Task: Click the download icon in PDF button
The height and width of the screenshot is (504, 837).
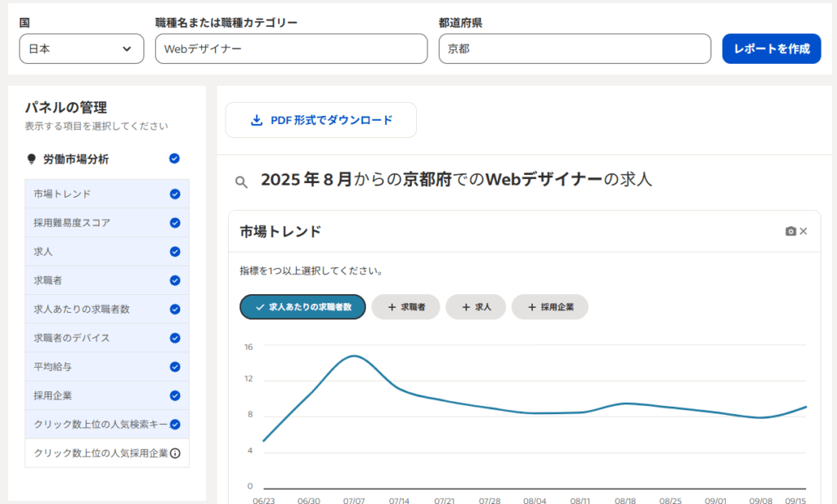Action: tap(257, 121)
